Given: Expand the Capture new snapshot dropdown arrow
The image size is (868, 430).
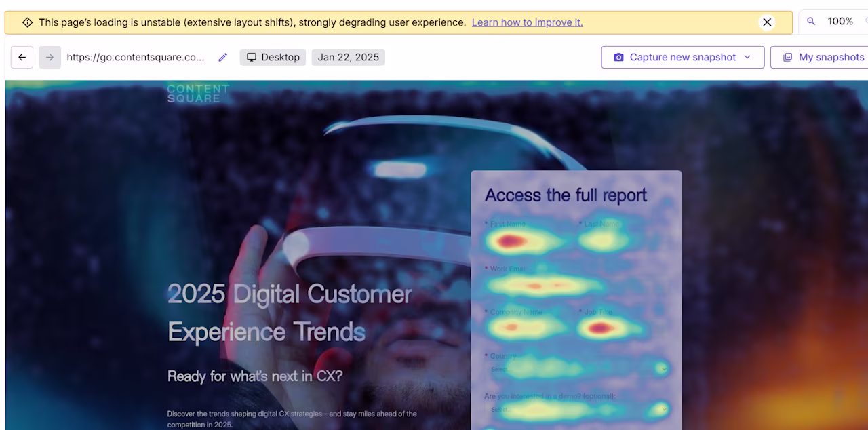Looking at the screenshot, I should click(x=747, y=57).
